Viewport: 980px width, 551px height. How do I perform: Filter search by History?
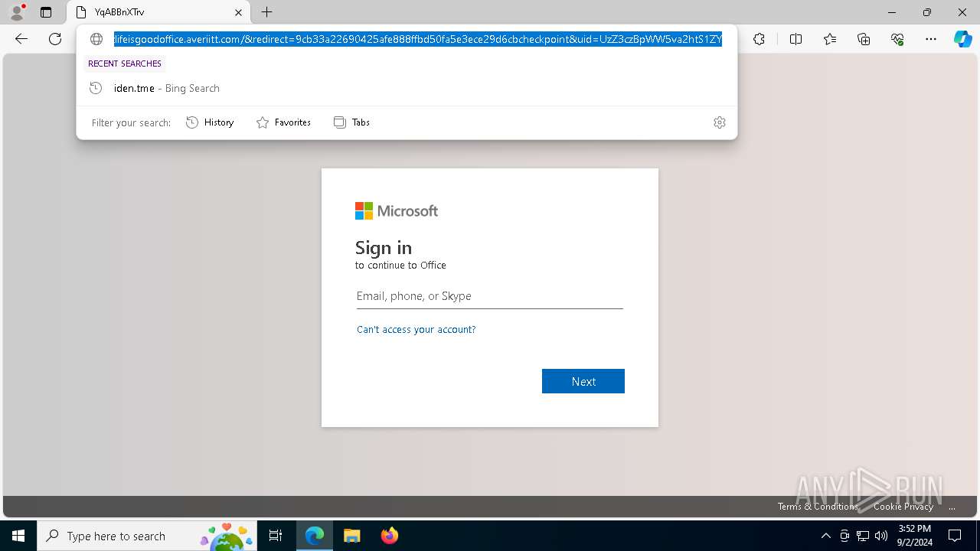click(x=210, y=122)
